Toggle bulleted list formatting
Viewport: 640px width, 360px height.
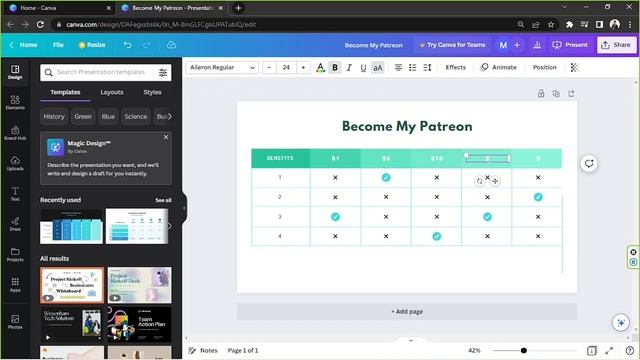point(413,68)
